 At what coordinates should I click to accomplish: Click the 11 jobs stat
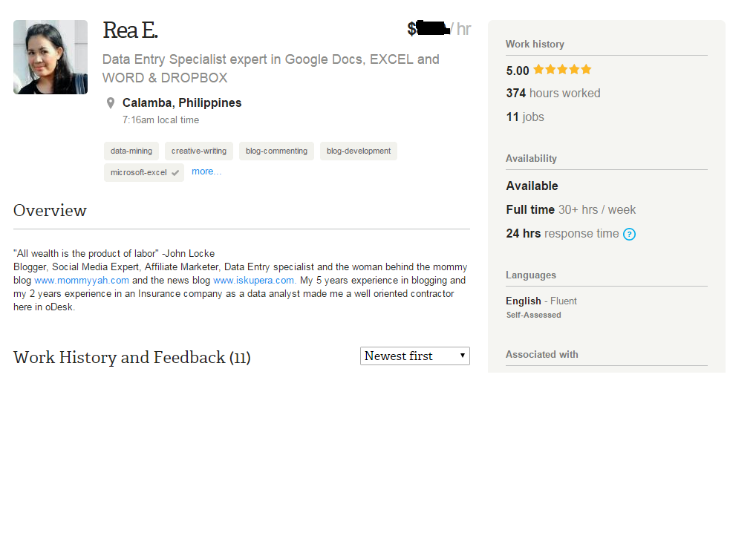pyautogui.click(x=525, y=117)
